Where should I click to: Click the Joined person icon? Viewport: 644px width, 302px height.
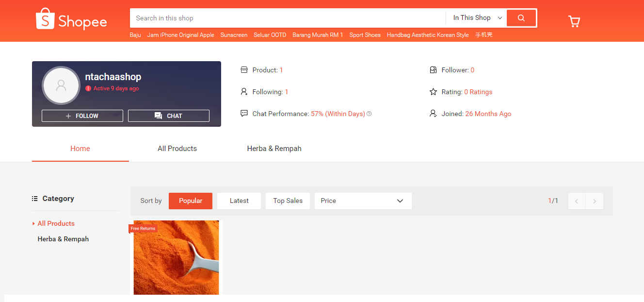(x=434, y=114)
